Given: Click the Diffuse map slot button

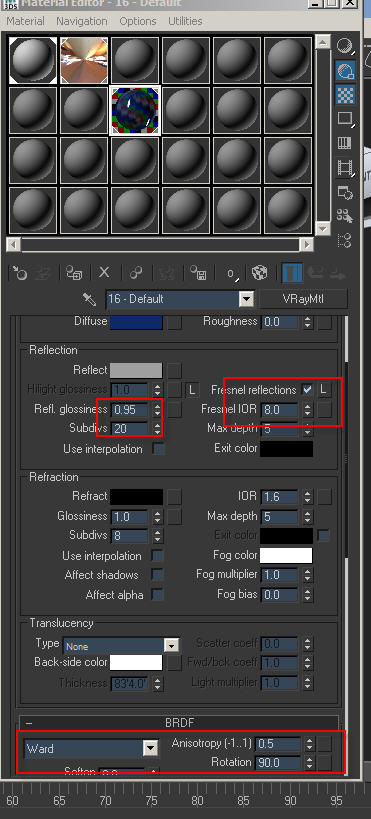Looking at the screenshot, I should (175, 322).
